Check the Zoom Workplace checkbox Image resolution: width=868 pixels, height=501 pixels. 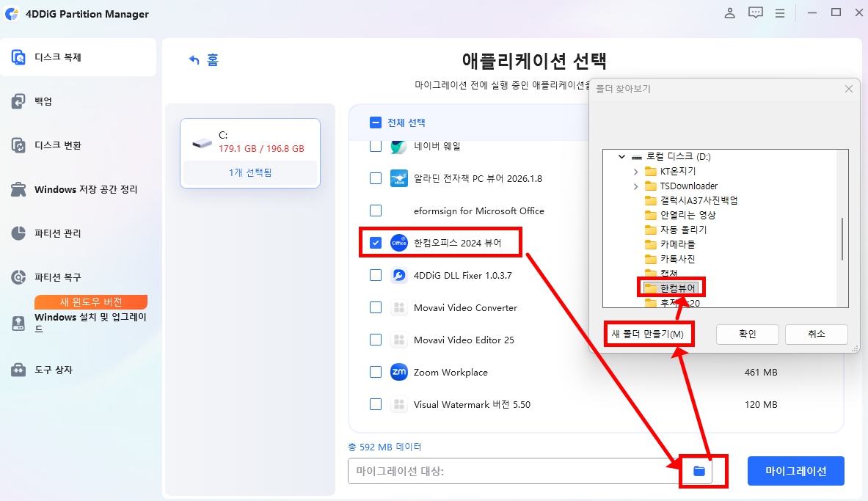(x=376, y=372)
